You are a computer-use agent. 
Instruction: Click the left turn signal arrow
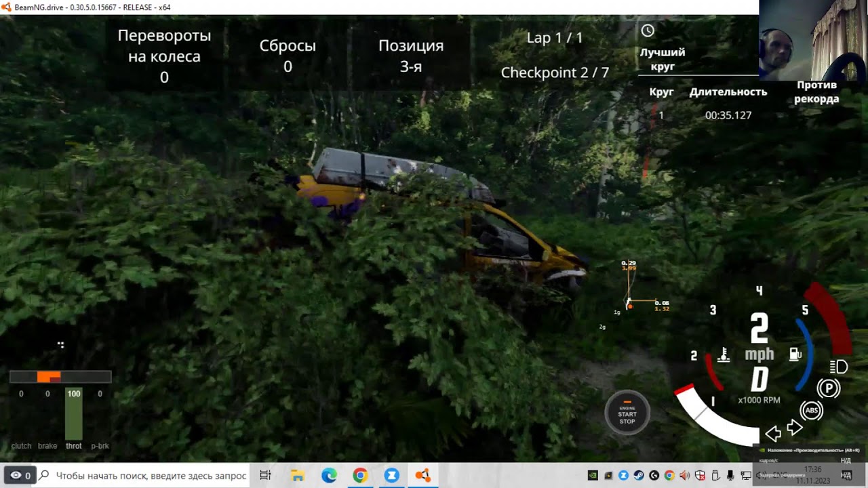point(772,434)
